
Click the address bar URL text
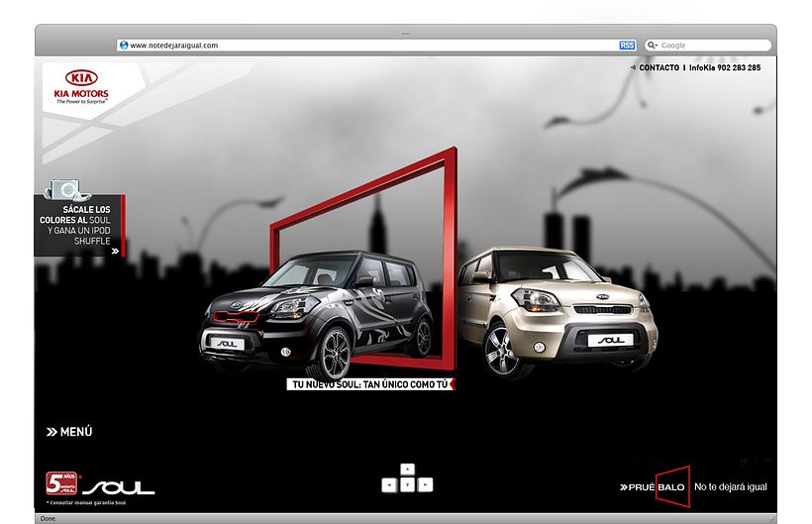(x=174, y=45)
